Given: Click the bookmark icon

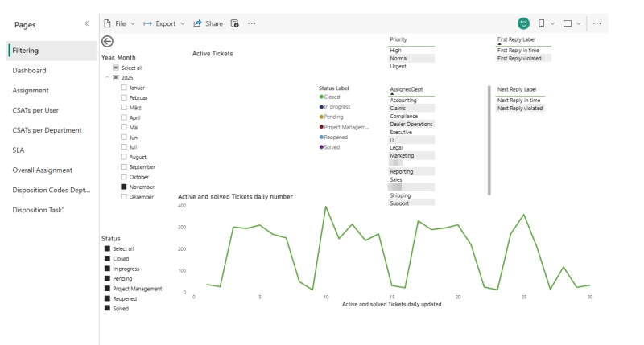Looking at the screenshot, I should click(541, 23).
